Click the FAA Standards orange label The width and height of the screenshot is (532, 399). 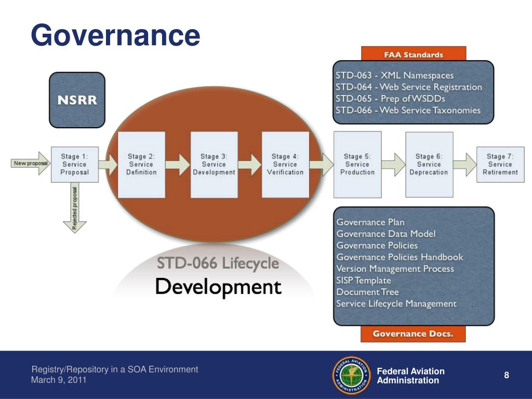414,54
